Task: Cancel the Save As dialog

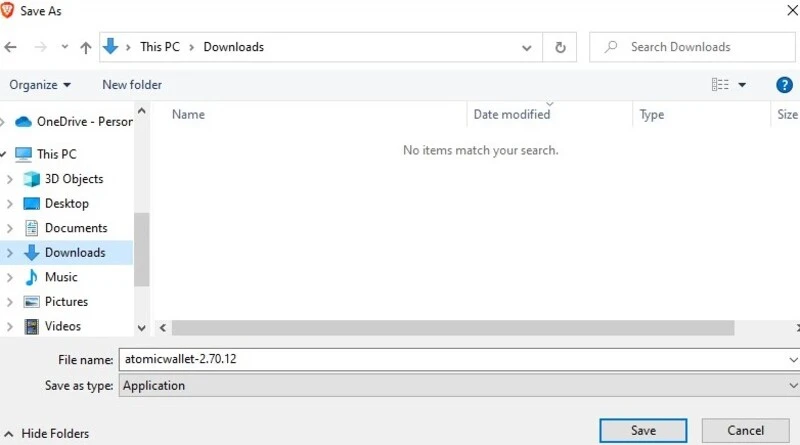Action: point(745,431)
